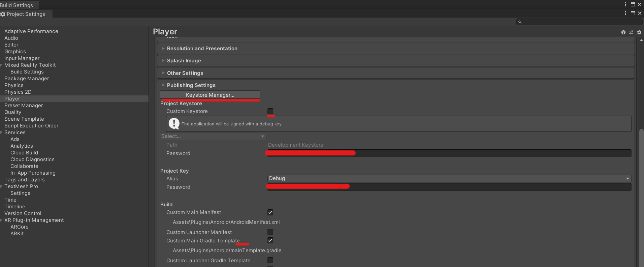Open Project Settings window kebab menu
Screen dimensions: 644x267
click(625, 13)
